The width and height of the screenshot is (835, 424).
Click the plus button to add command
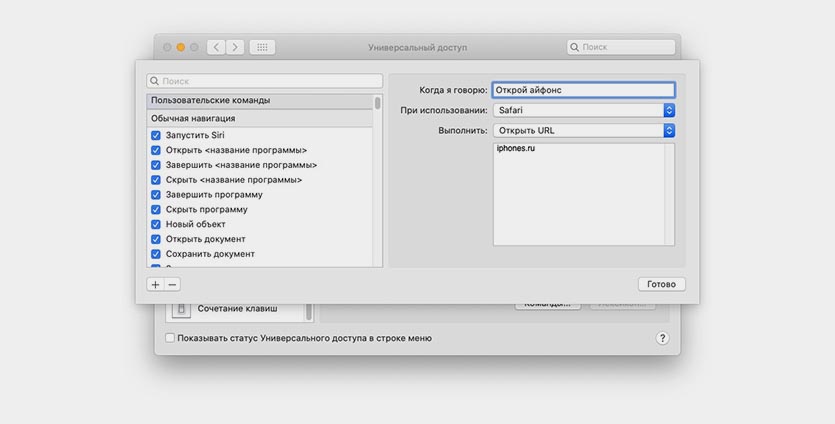155,284
